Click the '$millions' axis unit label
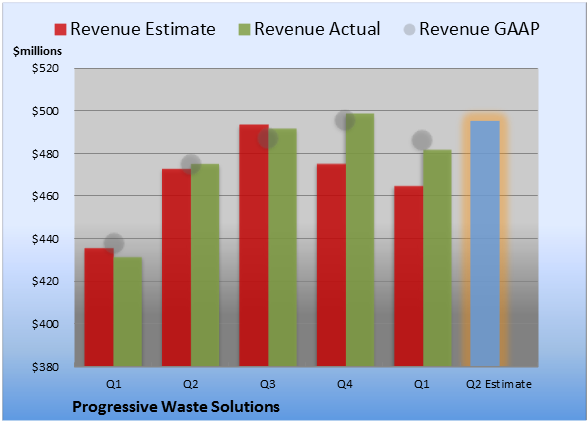 (x=38, y=51)
